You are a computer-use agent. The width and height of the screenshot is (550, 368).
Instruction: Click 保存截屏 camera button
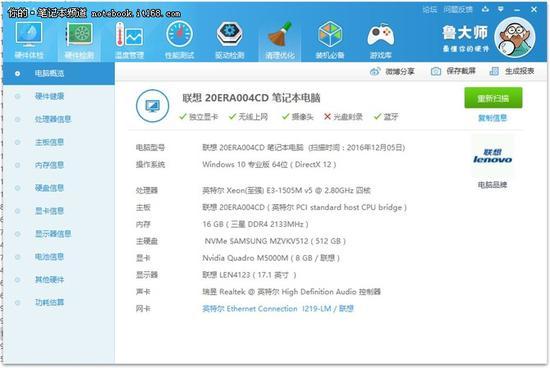click(x=453, y=71)
